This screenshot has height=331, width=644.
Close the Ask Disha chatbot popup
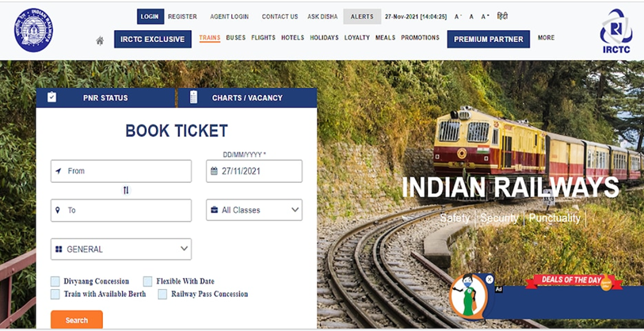[490, 280]
